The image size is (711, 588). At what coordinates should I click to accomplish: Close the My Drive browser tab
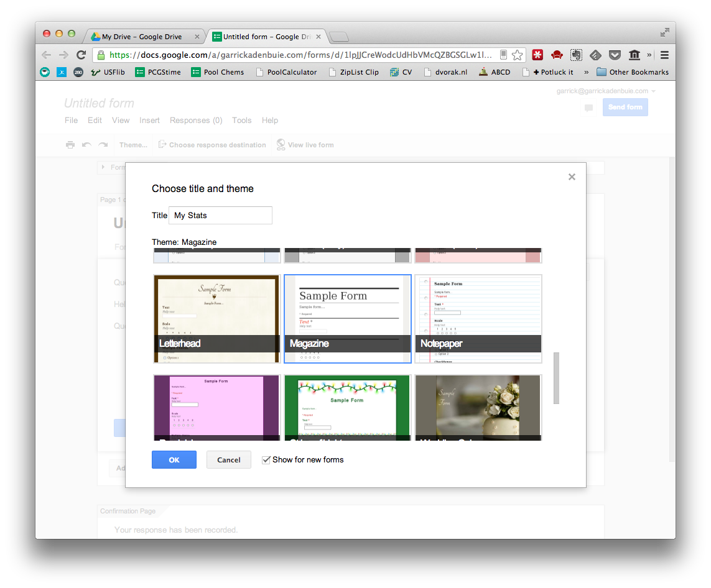click(x=197, y=37)
